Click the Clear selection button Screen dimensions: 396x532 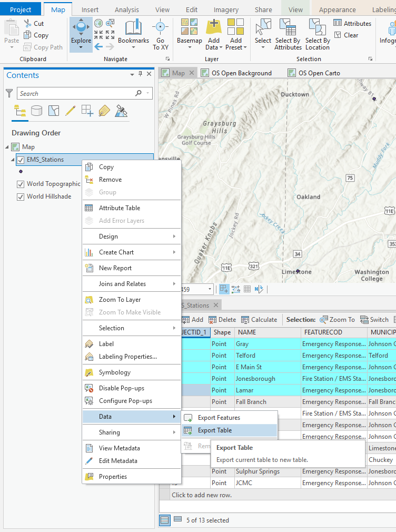[x=346, y=35]
